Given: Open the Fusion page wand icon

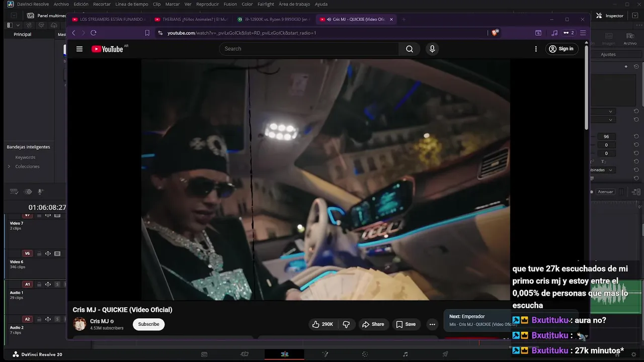Looking at the screenshot, I should coord(325,354).
